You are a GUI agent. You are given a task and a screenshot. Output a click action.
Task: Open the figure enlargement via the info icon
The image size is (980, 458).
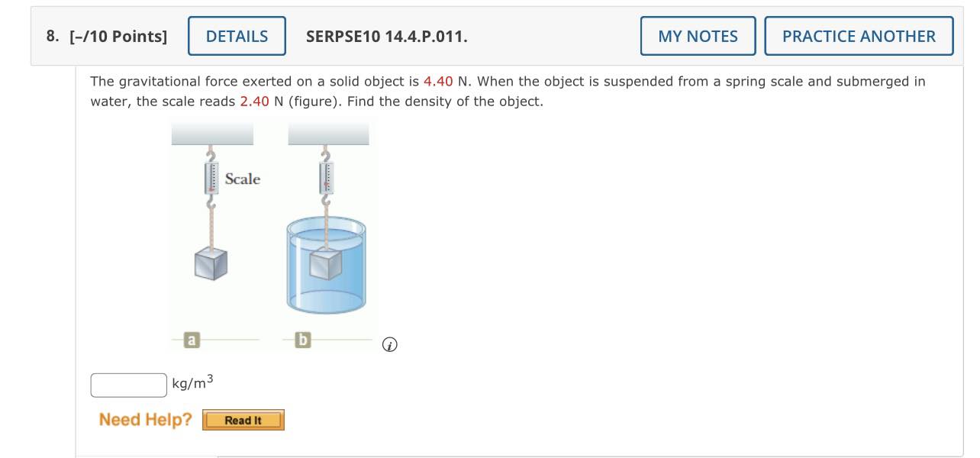[x=389, y=345]
